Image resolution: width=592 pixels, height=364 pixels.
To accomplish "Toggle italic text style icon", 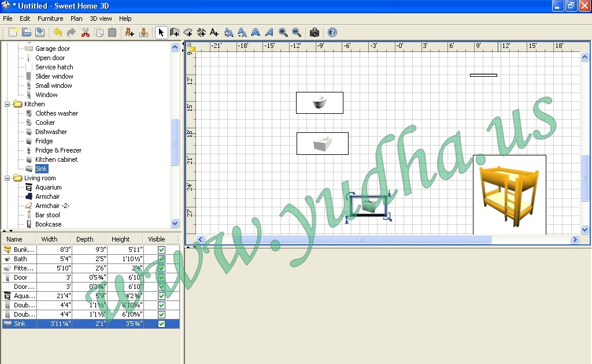I will tap(269, 32).
